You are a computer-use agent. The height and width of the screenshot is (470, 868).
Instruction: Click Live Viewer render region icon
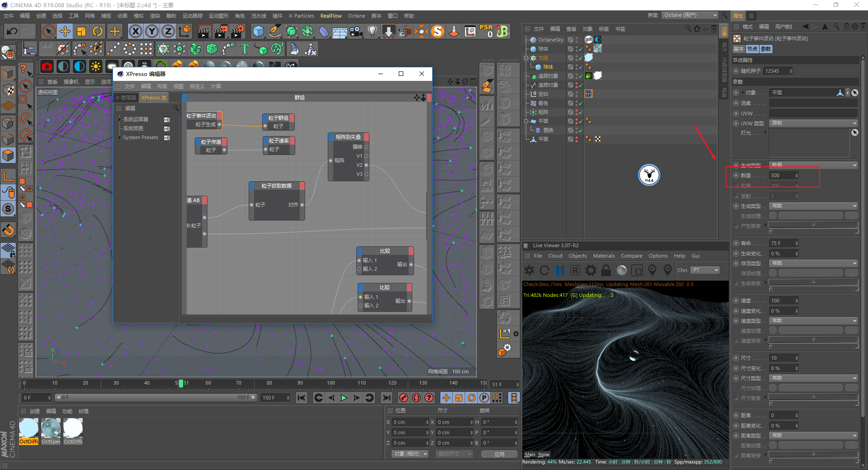pyautogui.click(x=637, y=270)
